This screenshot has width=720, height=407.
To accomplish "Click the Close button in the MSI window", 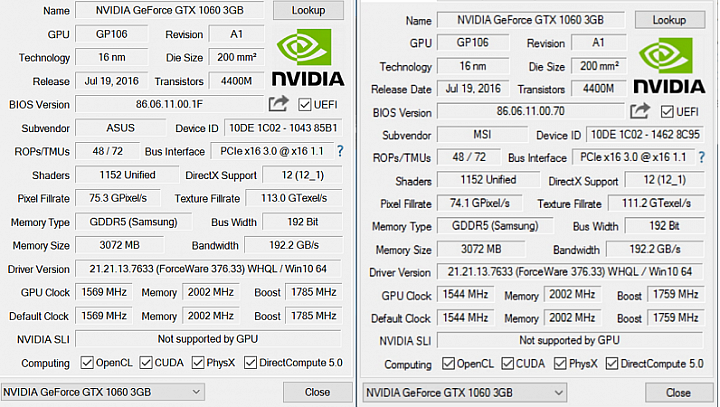I will 678,392.
